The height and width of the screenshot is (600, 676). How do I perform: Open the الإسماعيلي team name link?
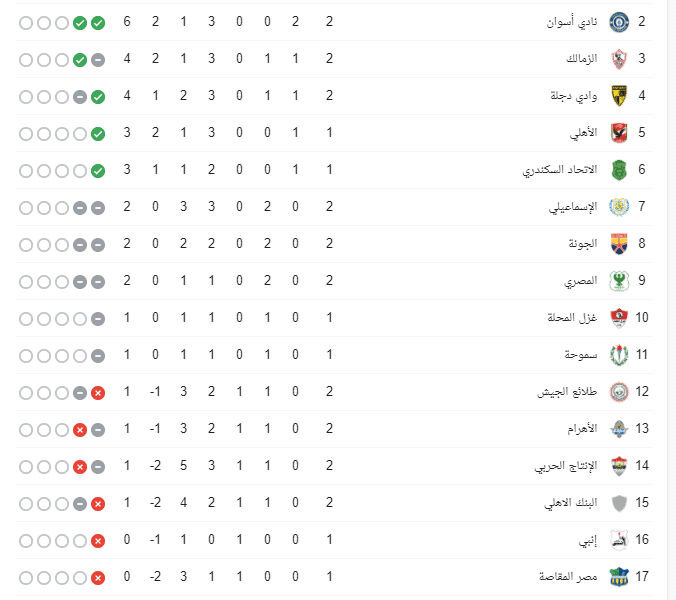573,207
